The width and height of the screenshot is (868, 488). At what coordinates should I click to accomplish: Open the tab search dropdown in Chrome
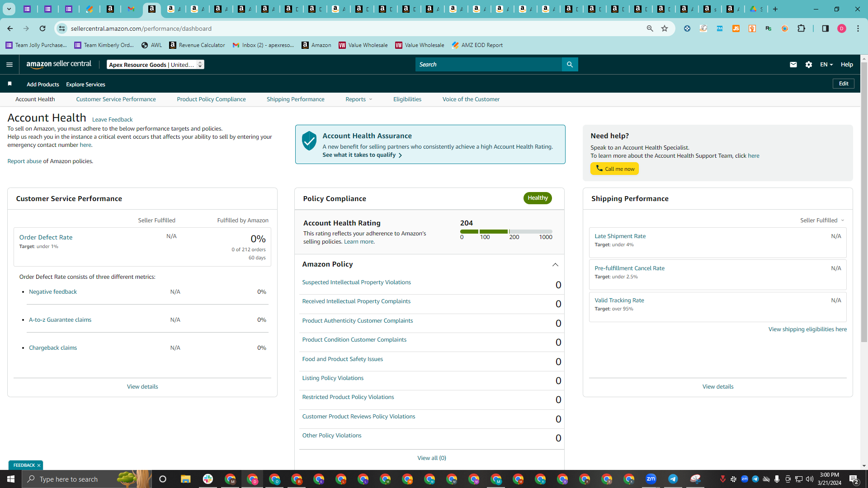9,9
